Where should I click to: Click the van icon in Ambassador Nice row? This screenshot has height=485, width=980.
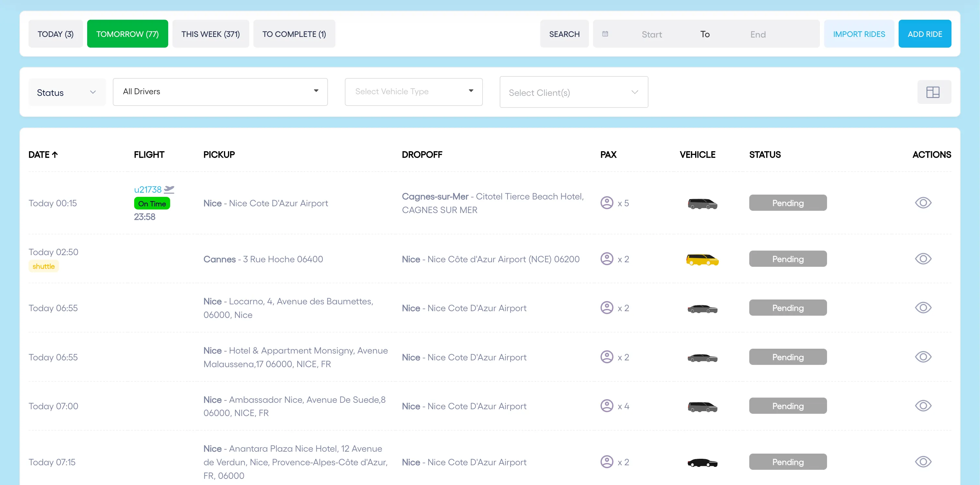(702, 407)
